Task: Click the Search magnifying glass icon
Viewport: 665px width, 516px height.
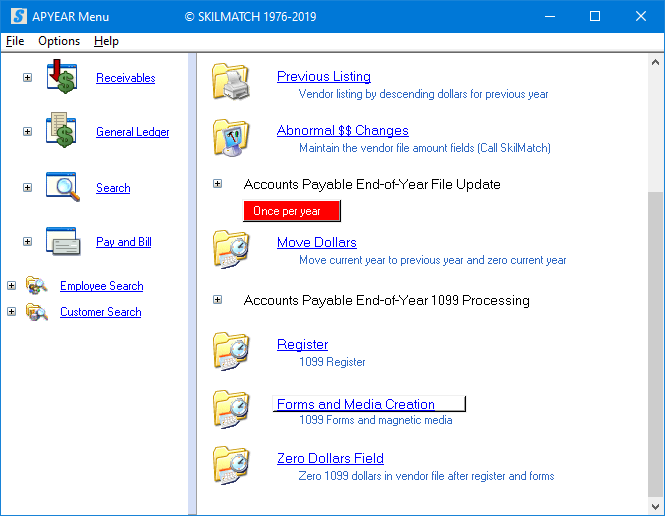Action: 62,188
